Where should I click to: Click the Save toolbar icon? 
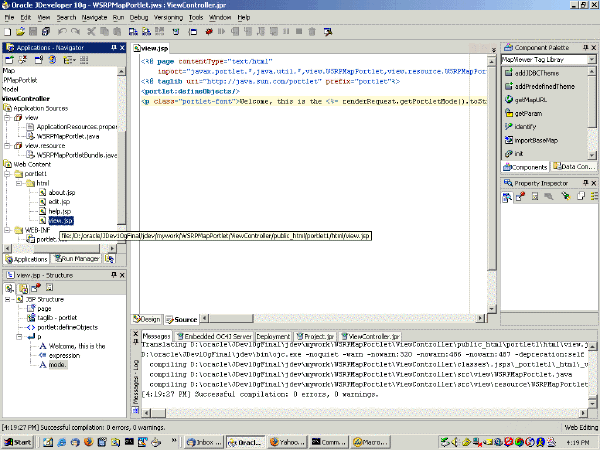(x=33, y=32)
